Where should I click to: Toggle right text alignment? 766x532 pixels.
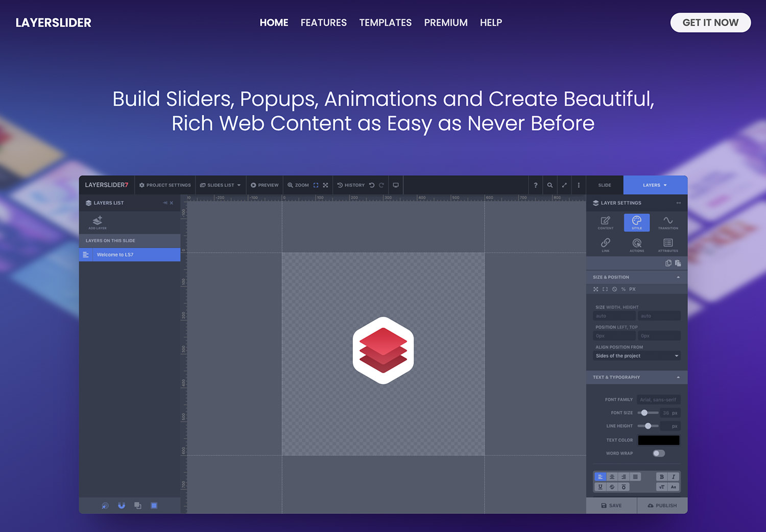(624, 477)
